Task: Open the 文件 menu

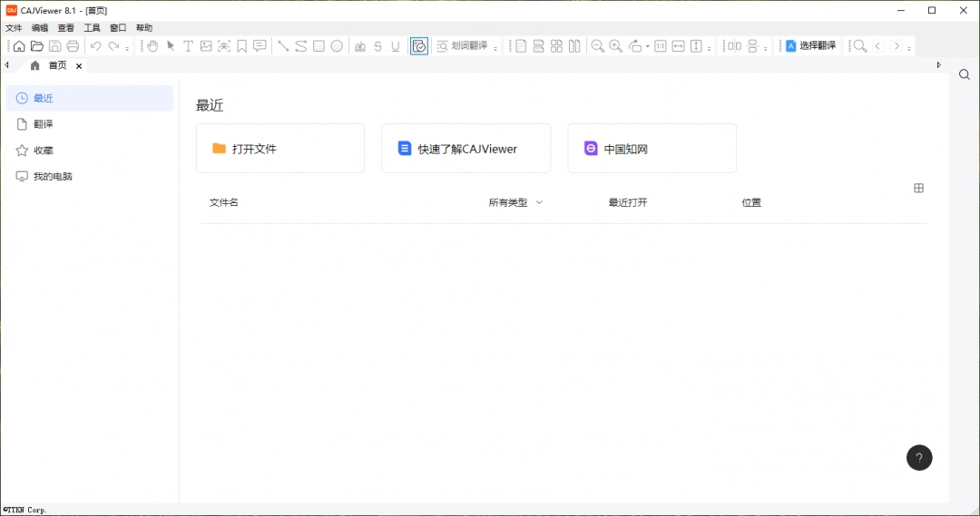Action: tap(14, 28)
